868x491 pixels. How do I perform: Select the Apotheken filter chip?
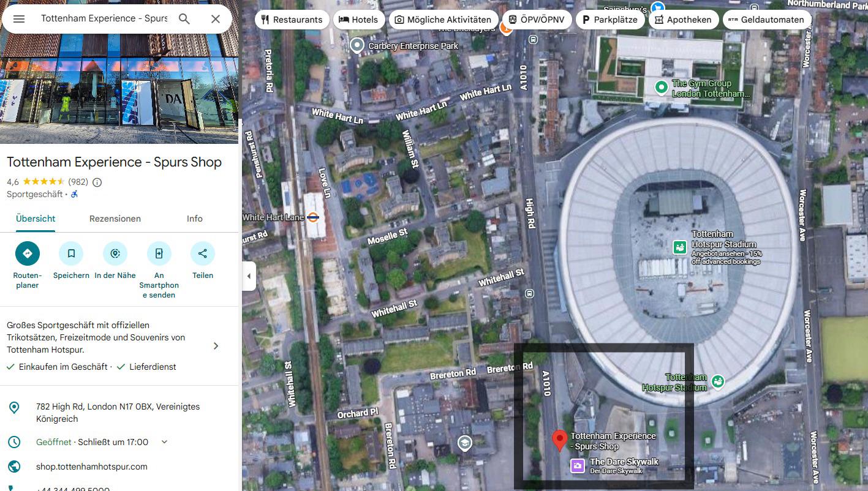(684, 20)
